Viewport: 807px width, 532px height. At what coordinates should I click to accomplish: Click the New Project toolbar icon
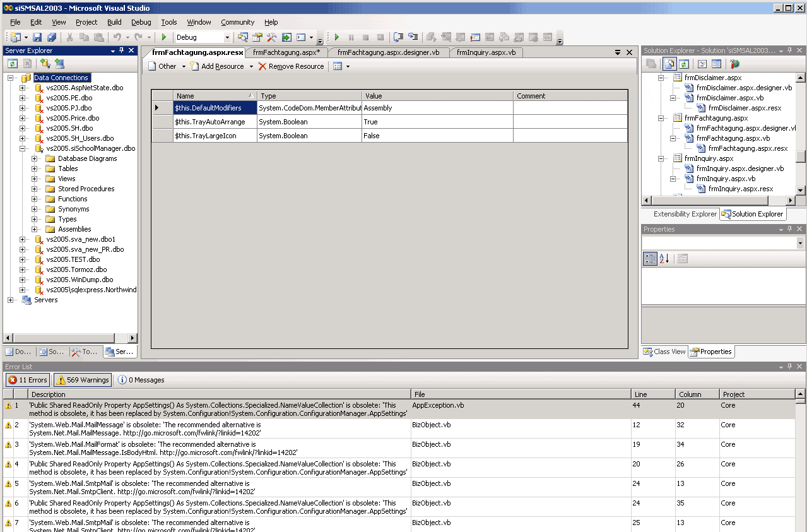point(15,38)
